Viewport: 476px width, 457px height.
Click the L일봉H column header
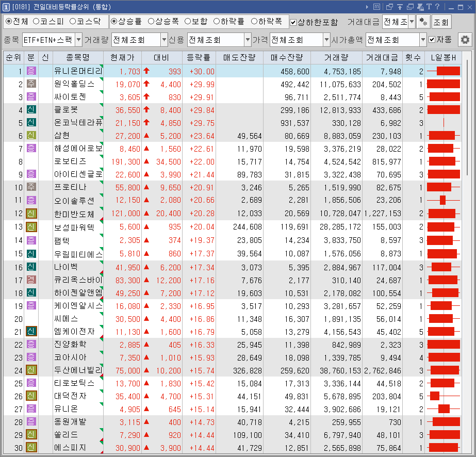443,57
